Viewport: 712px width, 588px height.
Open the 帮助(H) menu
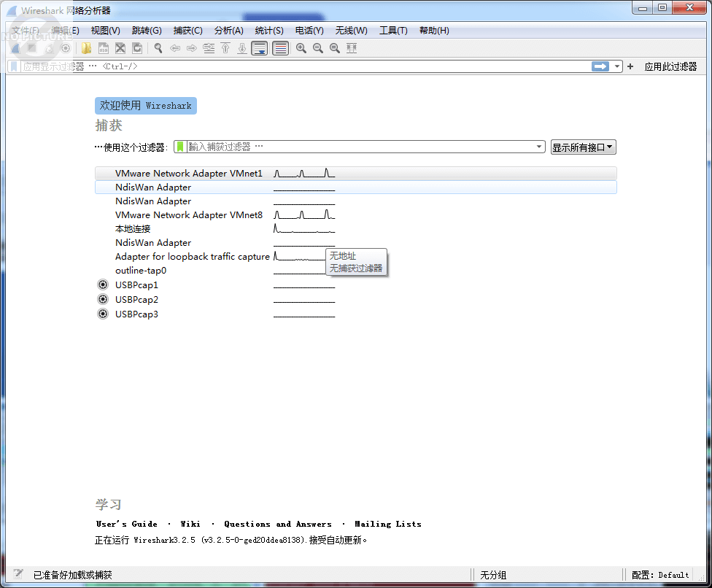(434, 31)
